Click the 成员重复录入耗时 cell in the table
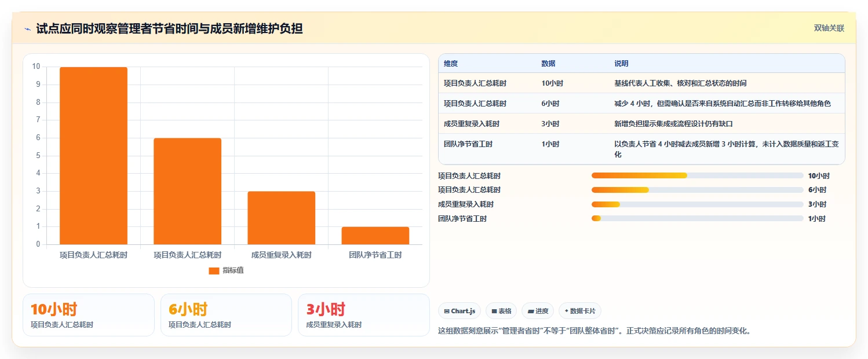This screenshot has height=359, width=868. [x=472, y=124]
